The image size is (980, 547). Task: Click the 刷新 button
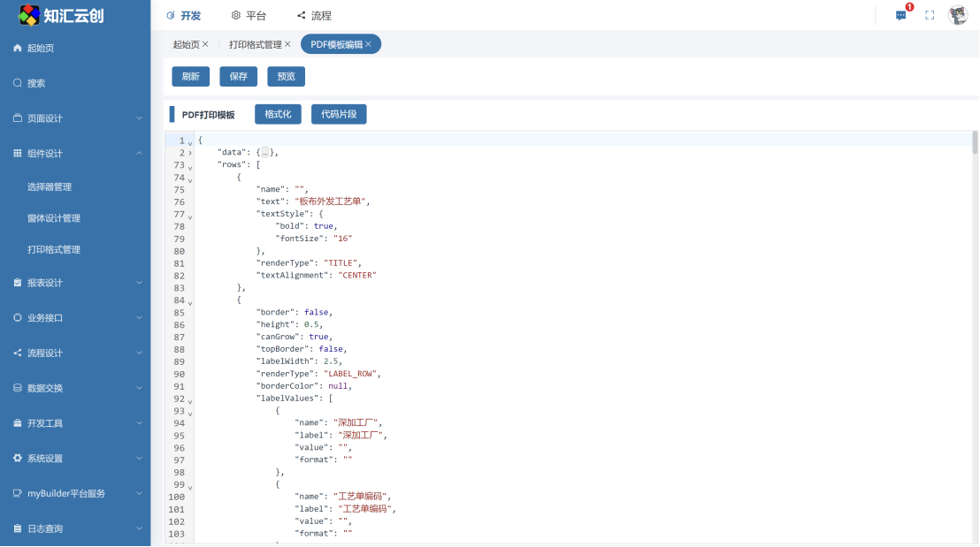[191, 76]
